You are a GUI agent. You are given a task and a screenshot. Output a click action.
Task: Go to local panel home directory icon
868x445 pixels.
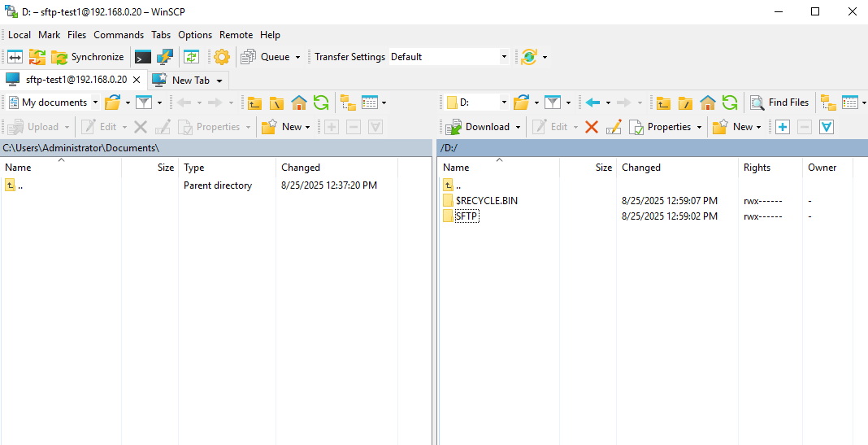[x=299, y=103]
